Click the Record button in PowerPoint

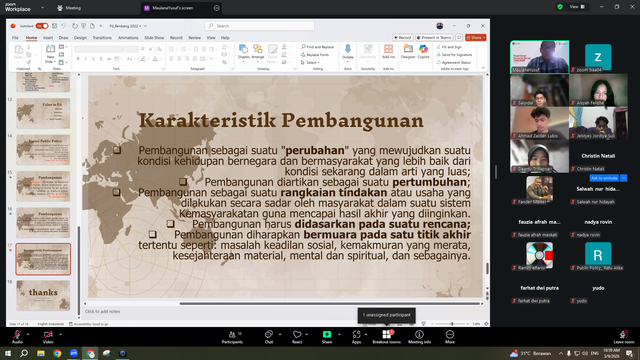pyautogui.click(x=402, y=38)
